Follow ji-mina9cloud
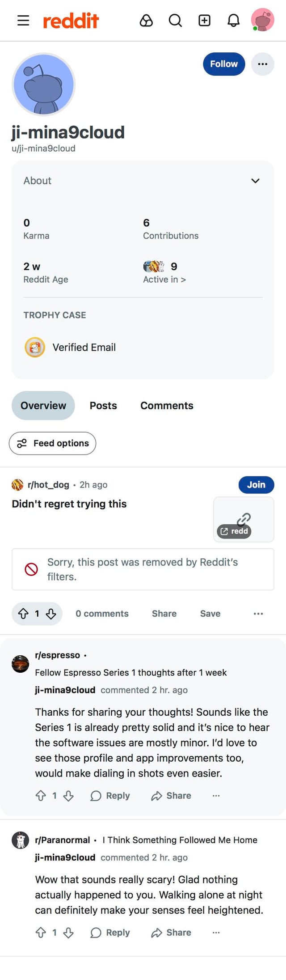Screen dimensions: 286x980 pos(224,64)
